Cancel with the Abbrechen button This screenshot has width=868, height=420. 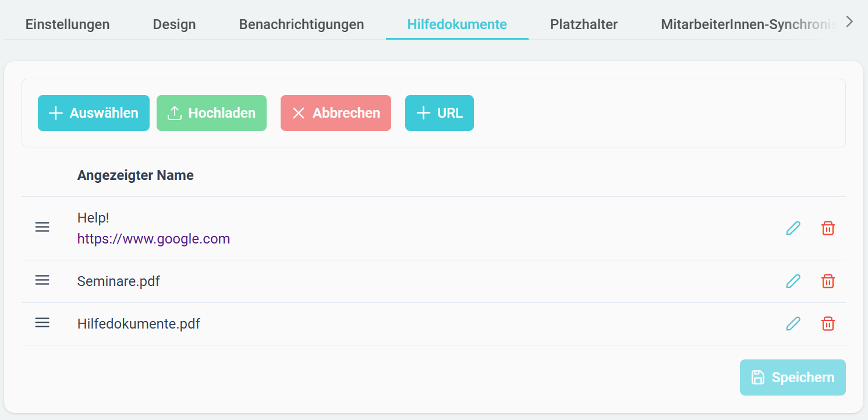[x=336, y=113]
